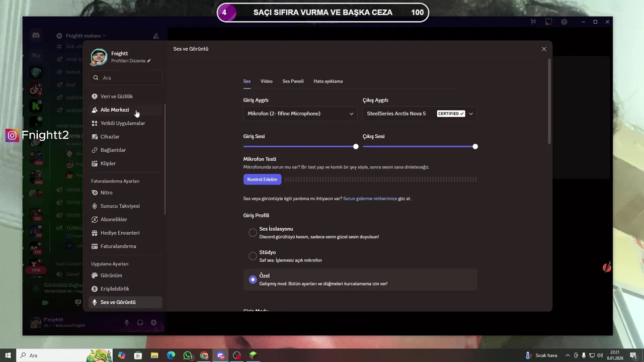Close the Ses ve Görüntü settings panel

[x=544, y=49]
